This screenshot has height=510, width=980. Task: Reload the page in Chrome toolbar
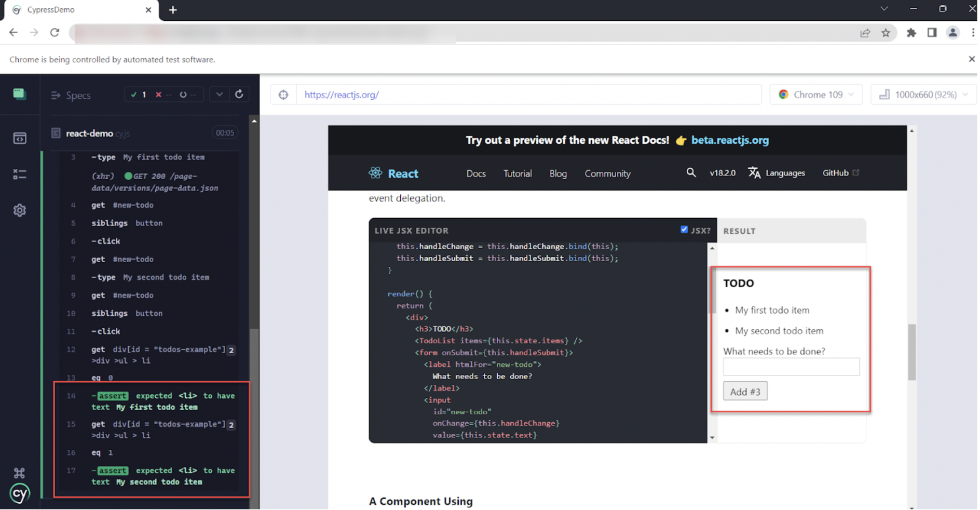pos(55,32)
